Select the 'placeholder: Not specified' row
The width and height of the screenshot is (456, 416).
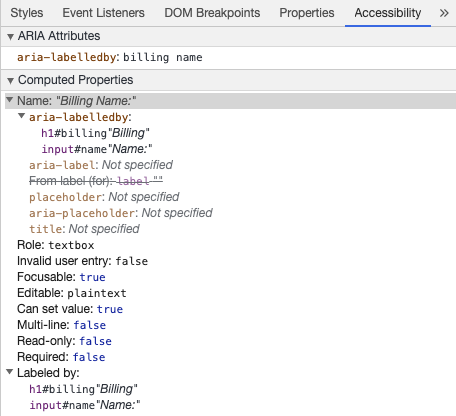[x=104, y=197]
